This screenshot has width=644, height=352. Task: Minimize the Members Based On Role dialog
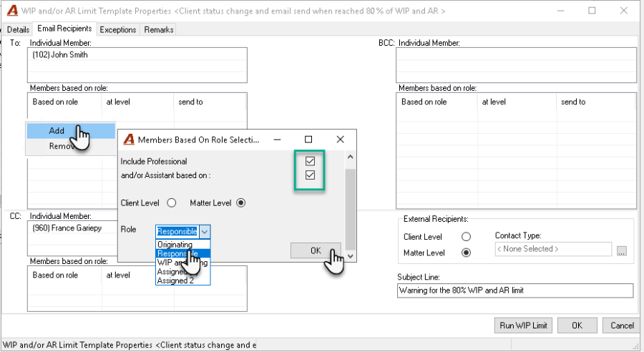[277, 140]
